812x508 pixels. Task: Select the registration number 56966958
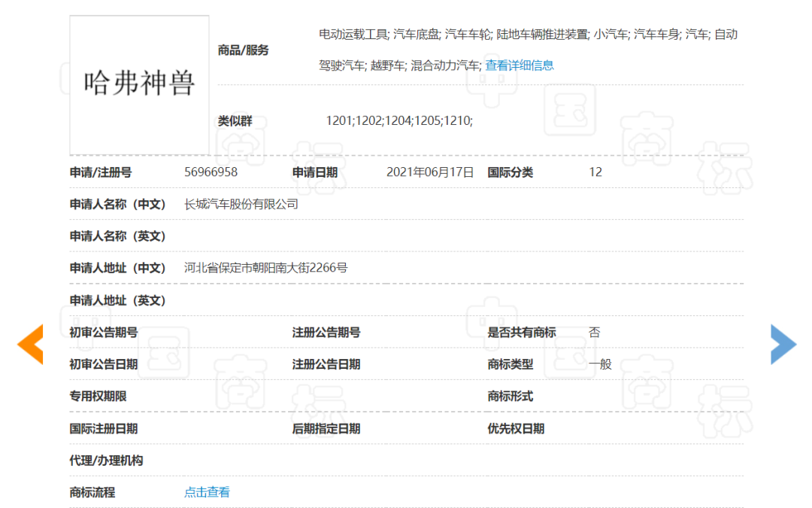pos(211,172)
